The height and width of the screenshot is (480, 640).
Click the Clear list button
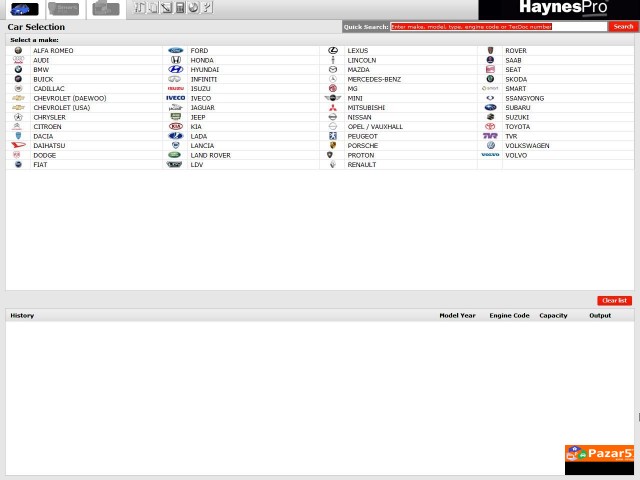[x=614, y=300]
